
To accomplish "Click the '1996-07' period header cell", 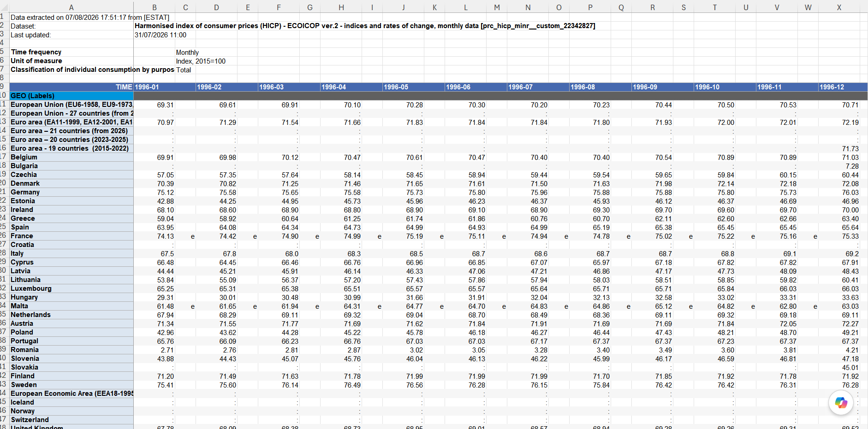I will [528, 87].
